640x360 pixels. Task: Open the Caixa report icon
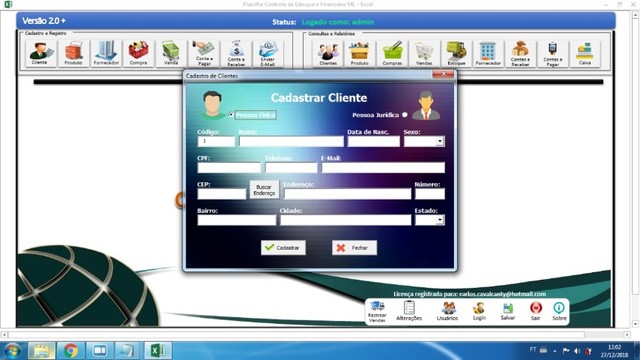[584, 53]
